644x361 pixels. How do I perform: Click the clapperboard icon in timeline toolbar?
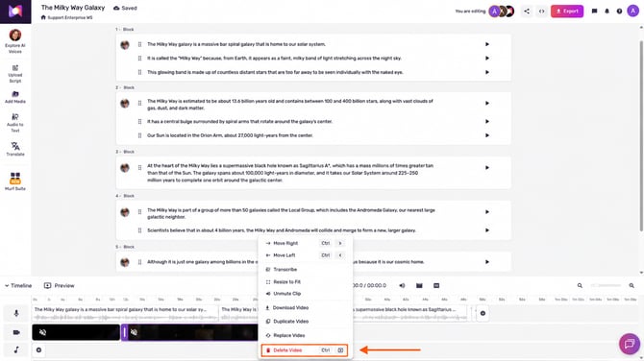point(419,285)
